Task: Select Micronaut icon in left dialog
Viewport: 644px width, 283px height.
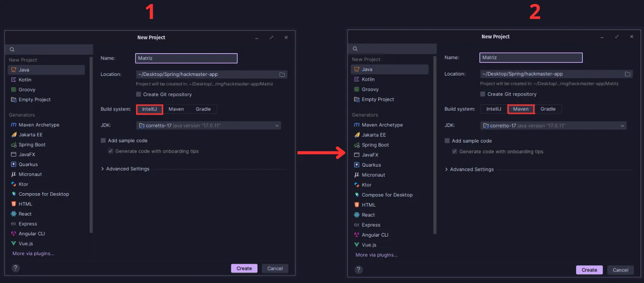Action: pos(14,175)
